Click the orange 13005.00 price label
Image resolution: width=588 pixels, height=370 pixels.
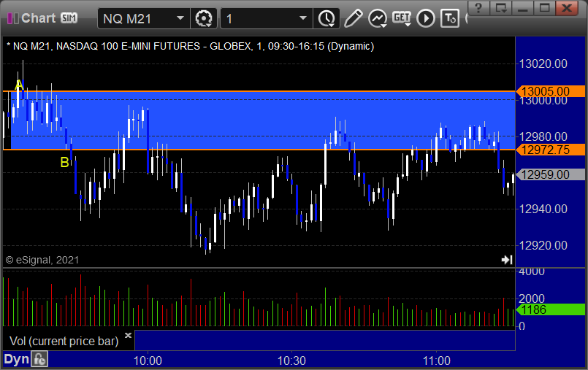coord(551,91)
